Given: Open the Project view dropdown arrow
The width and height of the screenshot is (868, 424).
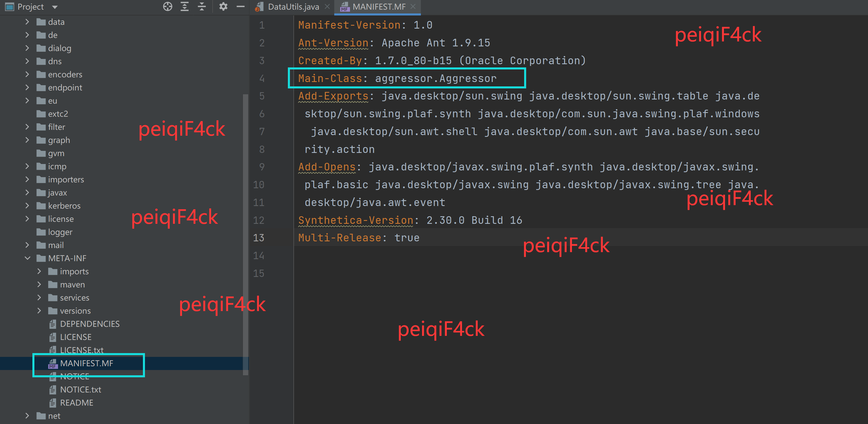Looking at the screenshot, I should [55, 7].
